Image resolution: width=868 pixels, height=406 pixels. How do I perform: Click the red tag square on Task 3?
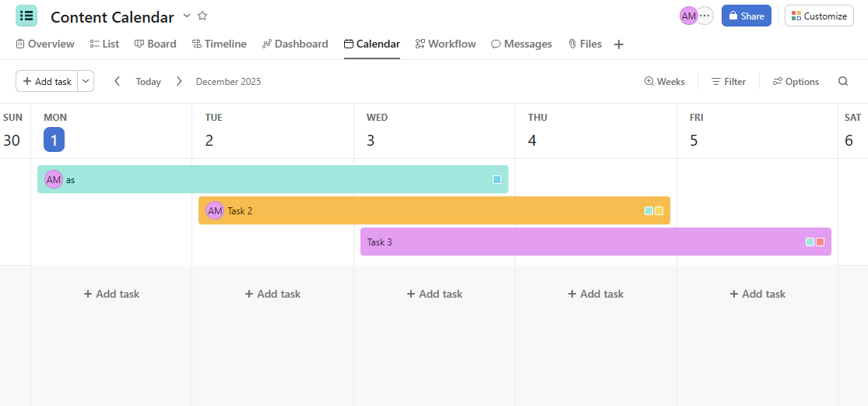[821, 242]
